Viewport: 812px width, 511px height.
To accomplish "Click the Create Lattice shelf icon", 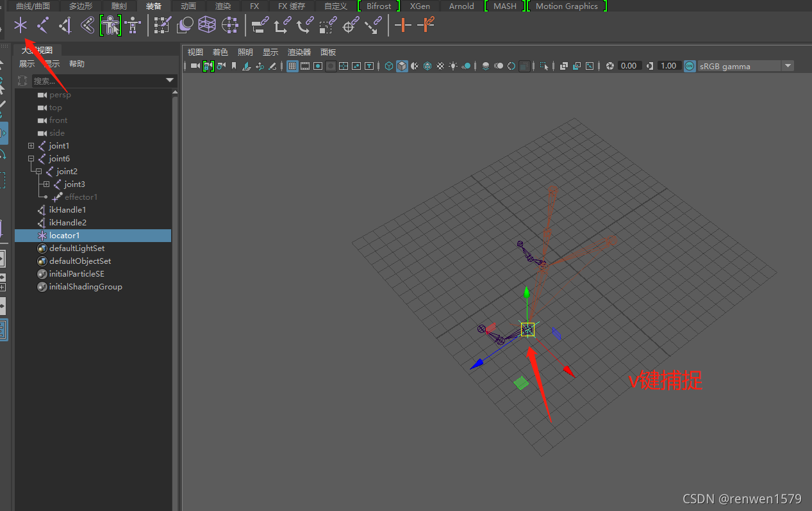I will (207, 26).
